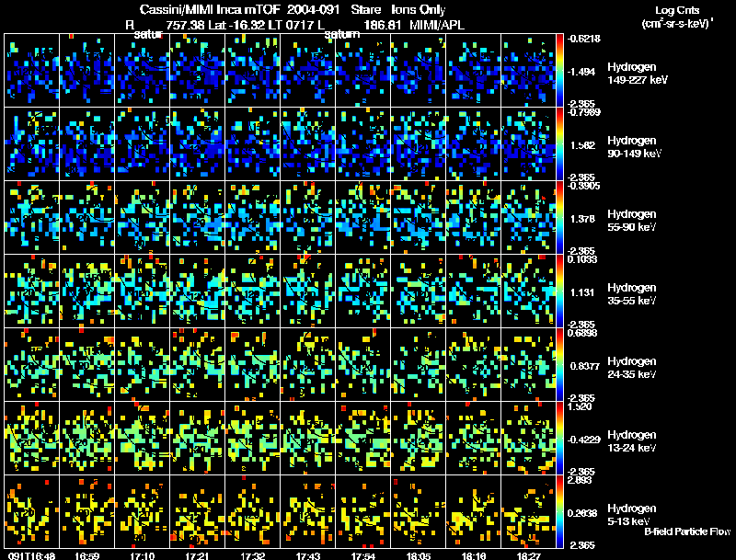This screenshot has height=560, width=736.
Task: Click the color scale bar beside Hydrogen 55-90 keV
Action: [559, 218]
